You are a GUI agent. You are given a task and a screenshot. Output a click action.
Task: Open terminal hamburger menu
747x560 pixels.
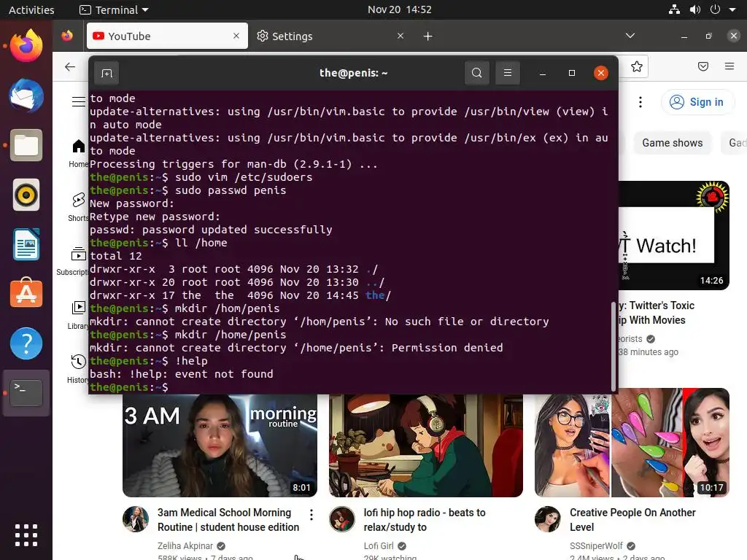click(x=508, y=73)
